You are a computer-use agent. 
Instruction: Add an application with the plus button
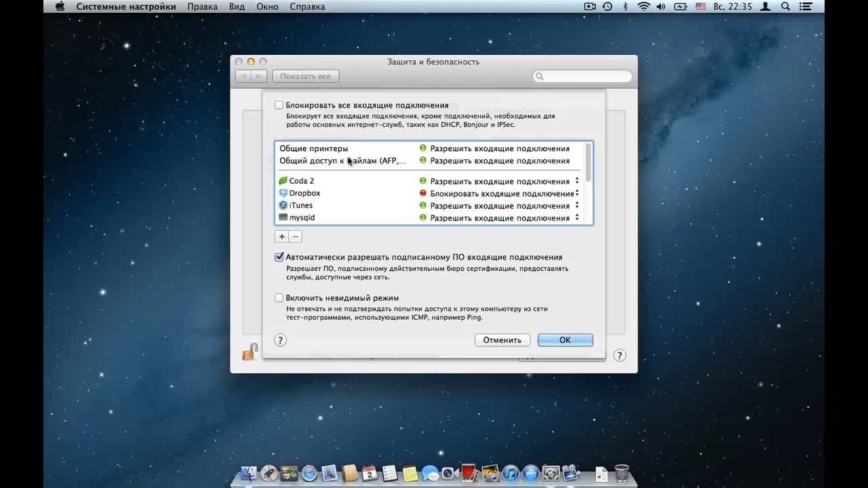tap(282, 237)
